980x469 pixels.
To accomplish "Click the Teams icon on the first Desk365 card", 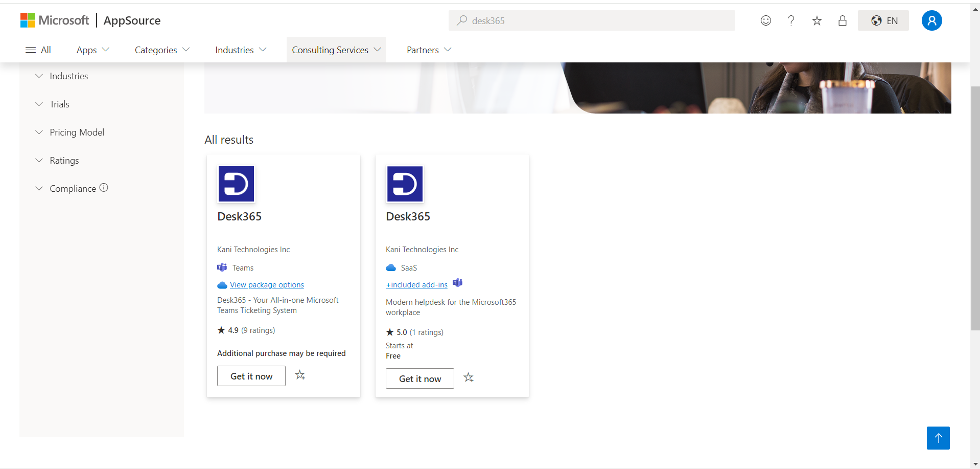I will 222,267.
